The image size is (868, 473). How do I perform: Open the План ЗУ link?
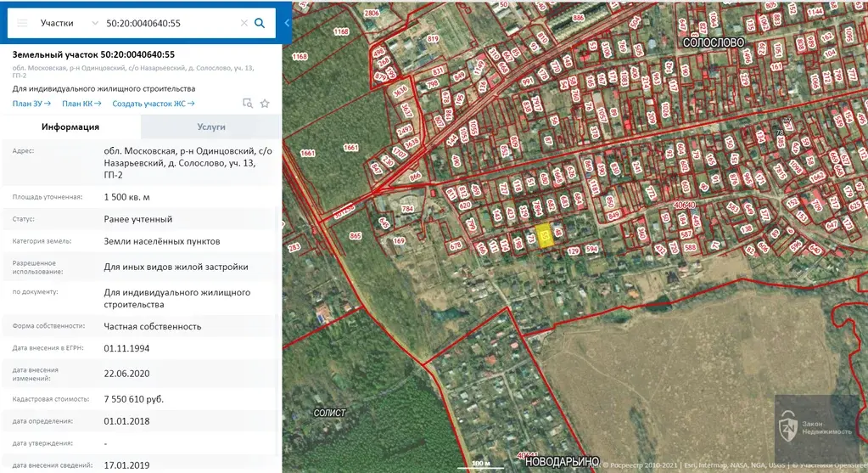pyautogui.click(x=31, y=104)
